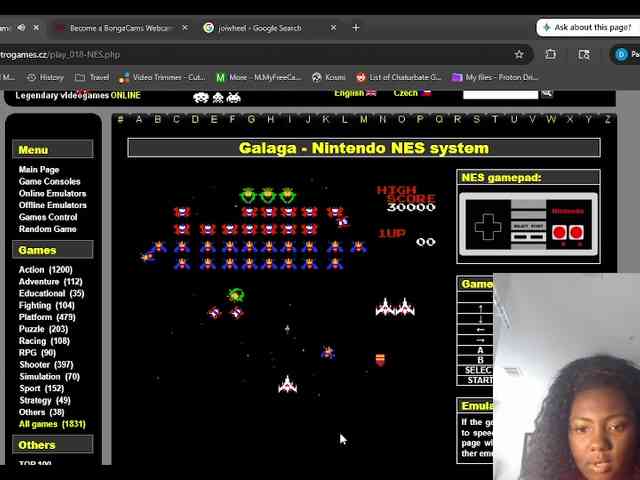Filter games by the # symbol
Image resolution: width=640 pixels, height=480 pixels.
[120, 119]
